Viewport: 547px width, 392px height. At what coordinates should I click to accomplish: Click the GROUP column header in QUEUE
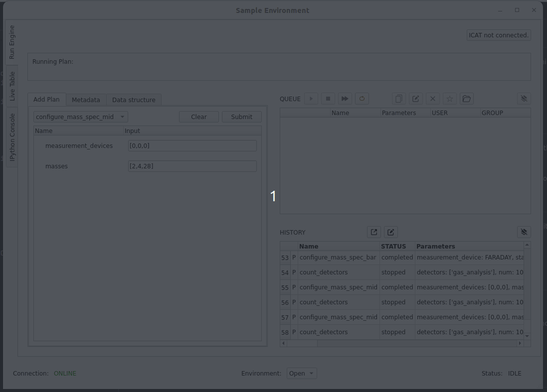[x=506, y=113]
